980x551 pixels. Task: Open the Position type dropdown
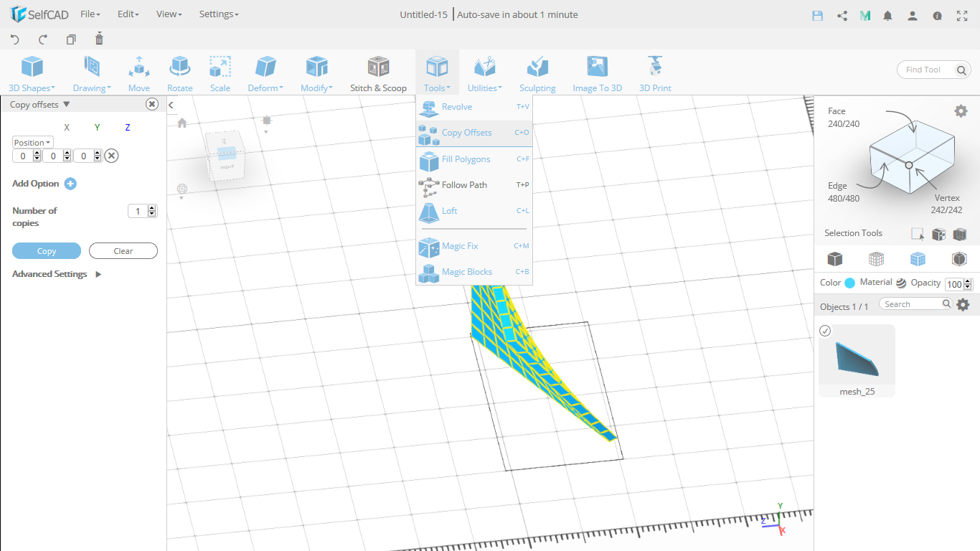coord(33,143)
